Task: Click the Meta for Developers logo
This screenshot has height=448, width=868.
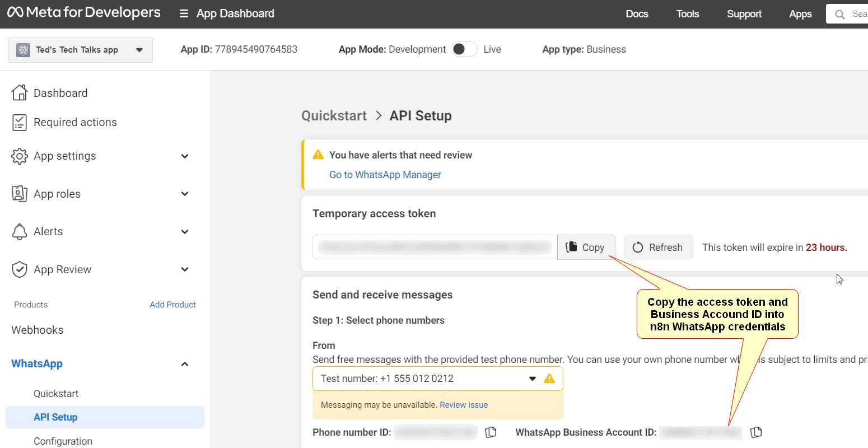Action: (x=84, y=12)
